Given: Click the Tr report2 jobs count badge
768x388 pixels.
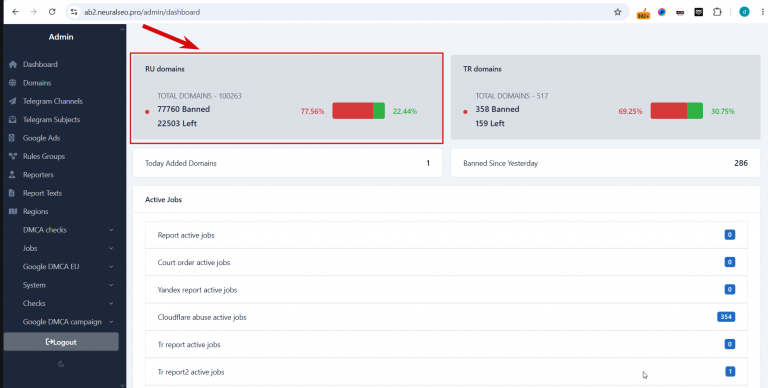Looking at the screenshot, I should click(730, 372).
